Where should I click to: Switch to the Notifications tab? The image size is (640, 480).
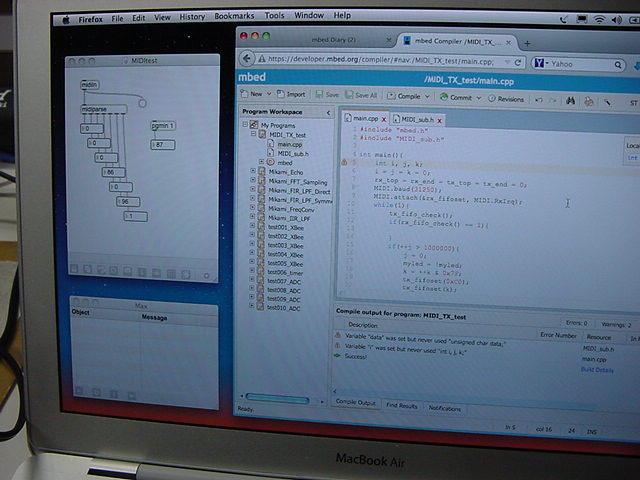tap(444, 408)
